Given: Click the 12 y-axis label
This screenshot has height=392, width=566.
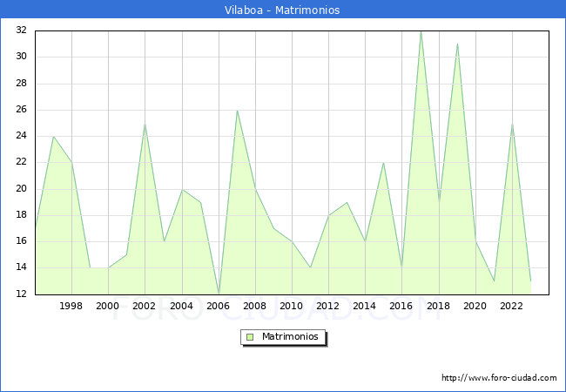Looking at the screenshot, I should tap(21, 294).
